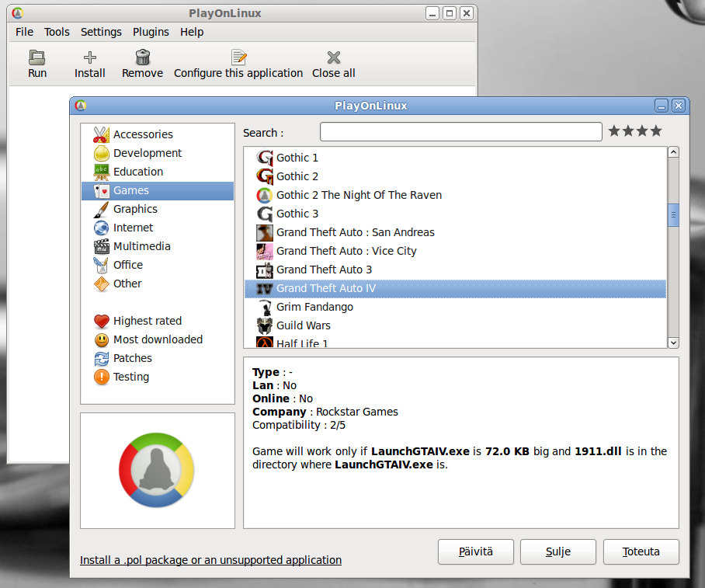Click the Remove trash icon
Image resolution: width=705 pixels, height=588 pixels.
(x=142, y=57)
